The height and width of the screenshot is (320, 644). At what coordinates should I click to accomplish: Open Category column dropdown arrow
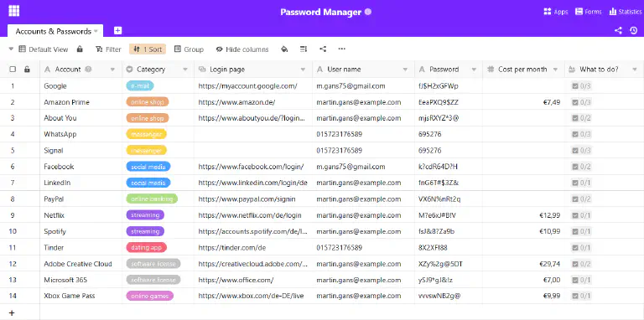pyautogui.click(x=185, y=70)
